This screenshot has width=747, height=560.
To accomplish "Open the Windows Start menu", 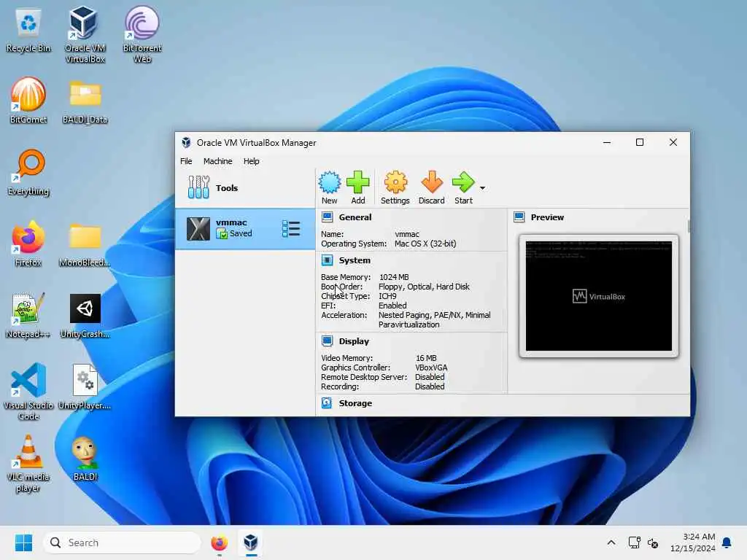I will [23, 542].
